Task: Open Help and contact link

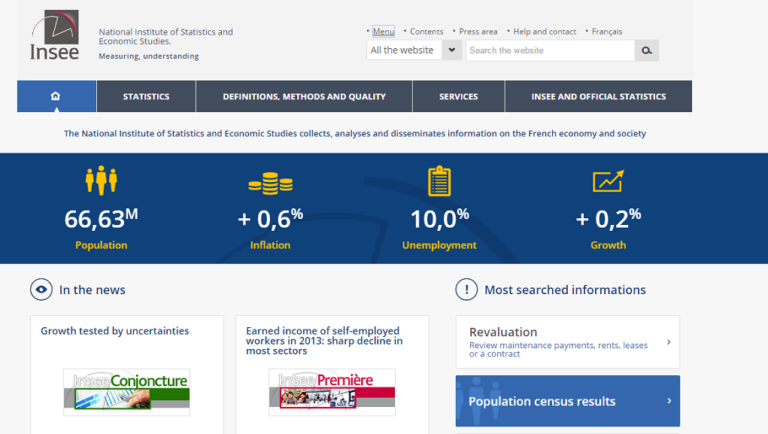Action: (x=545, y=31)
